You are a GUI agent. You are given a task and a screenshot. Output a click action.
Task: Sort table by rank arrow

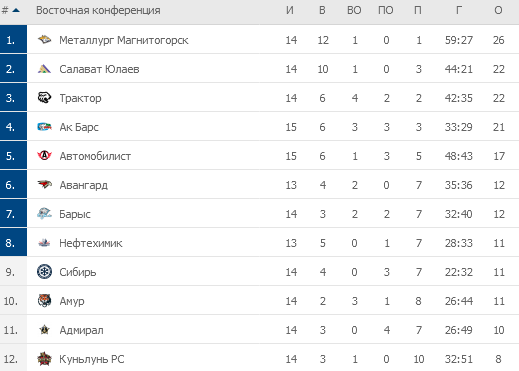pyautogui.click(x=16, y=10)
